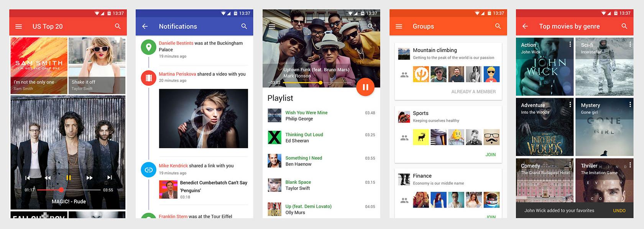Tap search icon on Top movies by genre
The width and height of the screenshot is (644, 229).
coord(624,26)
